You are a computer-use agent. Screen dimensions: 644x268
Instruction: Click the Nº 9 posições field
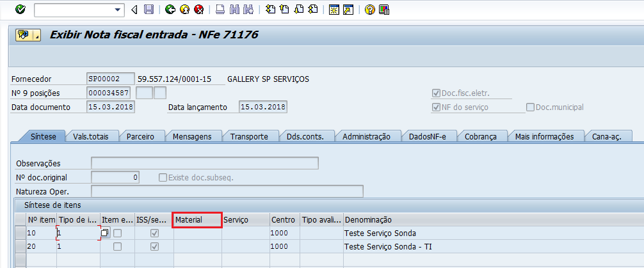coord(109,93)
